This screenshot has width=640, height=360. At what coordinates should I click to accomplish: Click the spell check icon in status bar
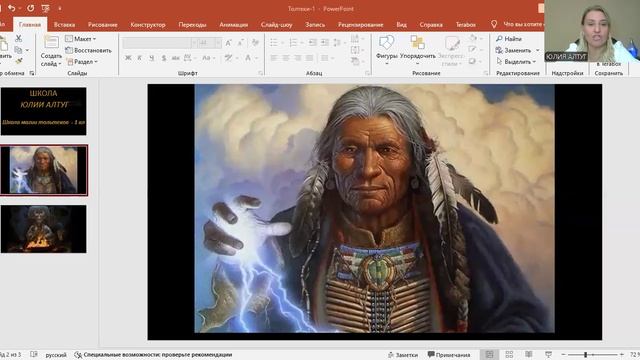pos(34,354)
